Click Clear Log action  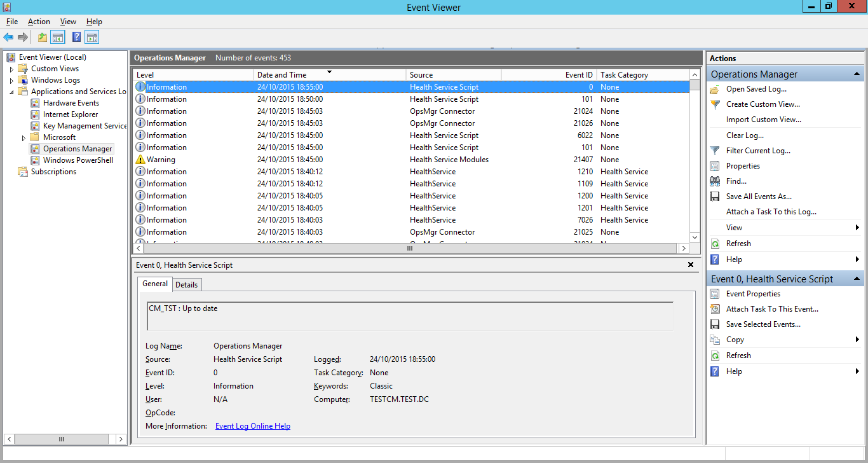(745, 135)
